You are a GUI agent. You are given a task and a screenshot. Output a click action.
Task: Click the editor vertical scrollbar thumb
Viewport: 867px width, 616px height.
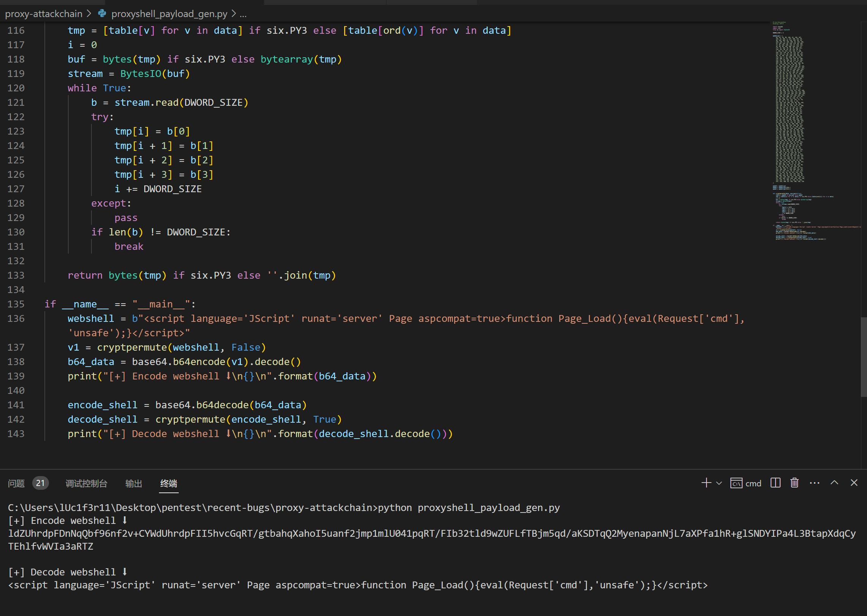click(864, 357)
